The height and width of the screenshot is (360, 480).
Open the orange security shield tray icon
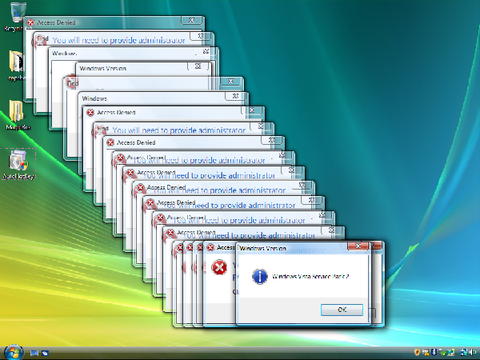[417, 352]
